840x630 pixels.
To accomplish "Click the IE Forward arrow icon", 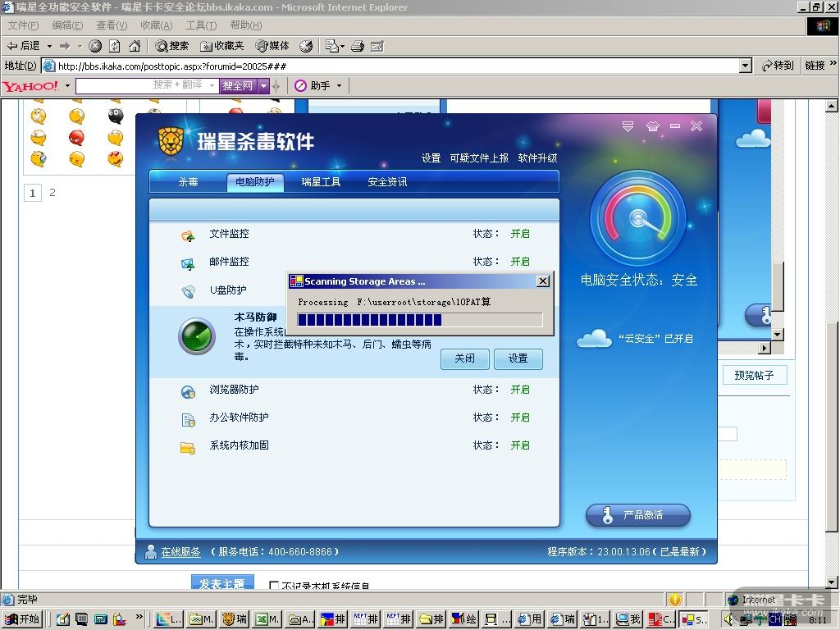I will click(x=65, y=46).
